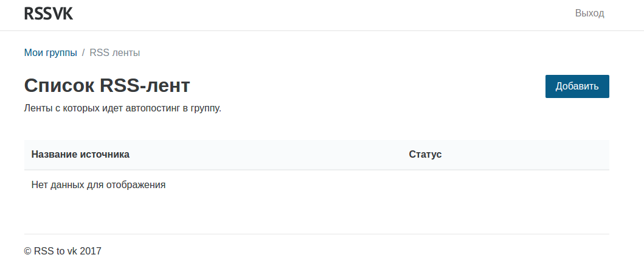Select the RSS ленты breadcrumb item
This screenshot has width=644, height=277.
click(115, 53)
